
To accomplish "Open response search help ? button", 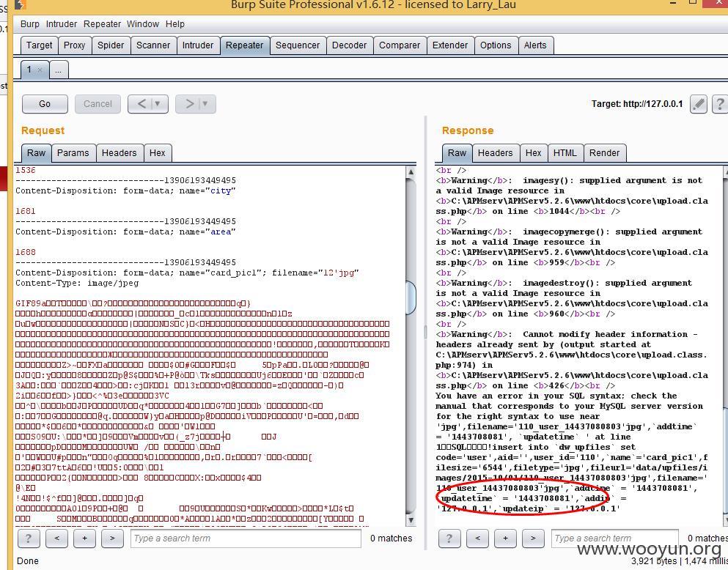I will (449, 538).
